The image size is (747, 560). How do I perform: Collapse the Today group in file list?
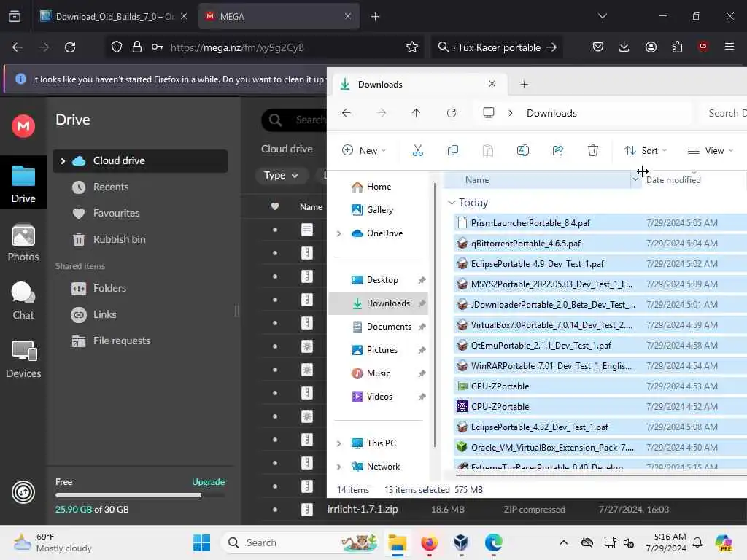click(x=452, y=203)
